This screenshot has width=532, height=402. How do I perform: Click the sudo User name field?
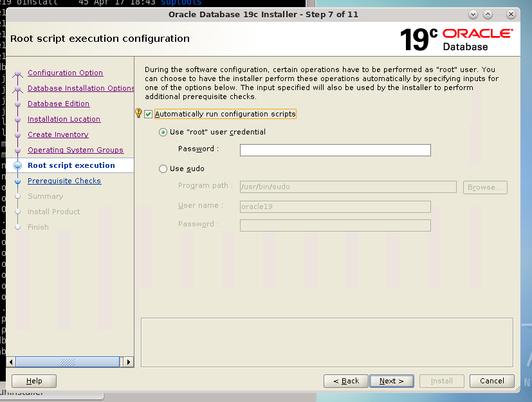click(335, 206)
